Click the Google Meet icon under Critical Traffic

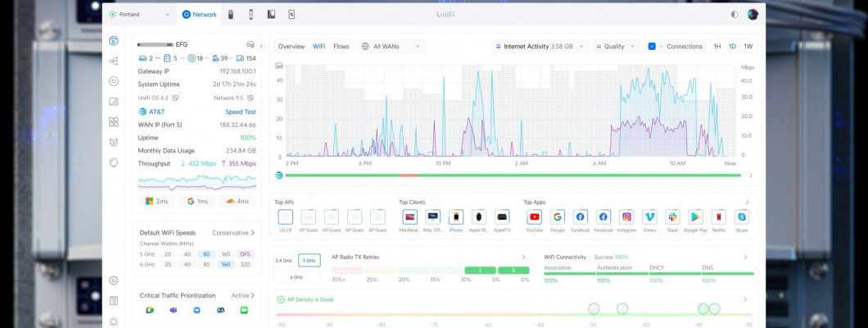150,310
